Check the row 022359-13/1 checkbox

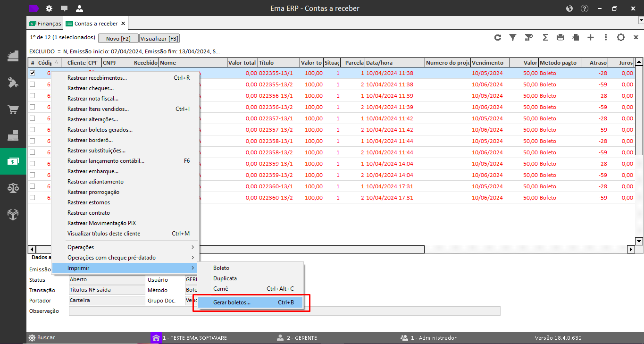point(32,164)
